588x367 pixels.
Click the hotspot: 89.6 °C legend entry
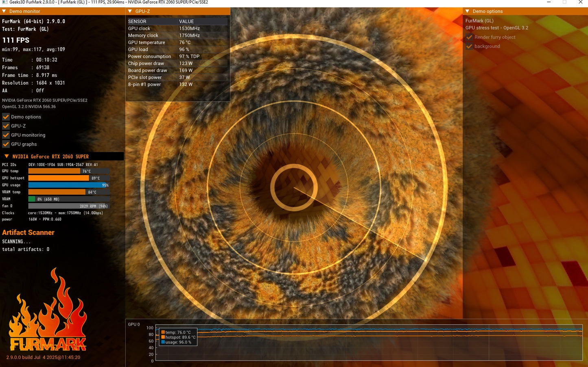178,337
